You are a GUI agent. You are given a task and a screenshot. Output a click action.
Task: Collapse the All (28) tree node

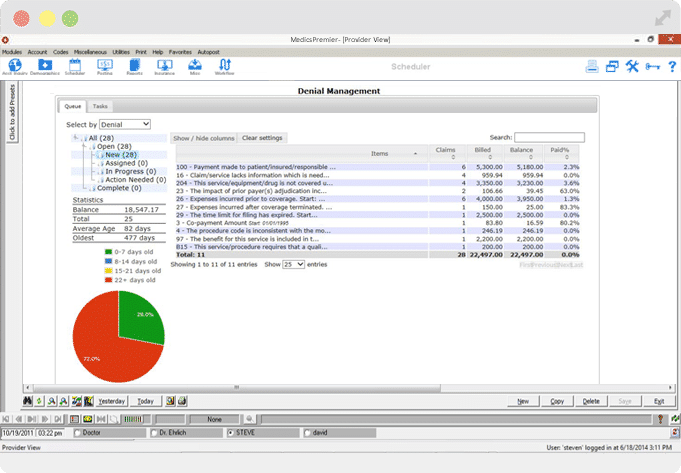coord(76,138)
